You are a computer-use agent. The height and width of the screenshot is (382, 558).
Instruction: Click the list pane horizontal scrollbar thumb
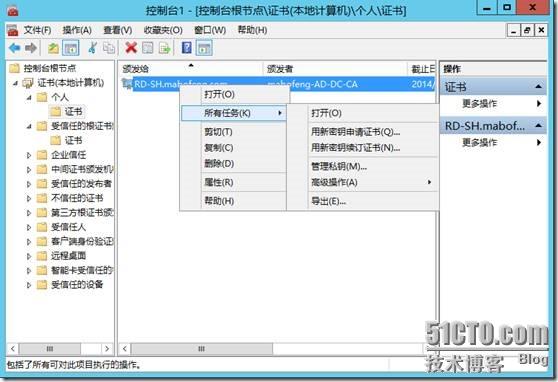(x=202, y=349)
